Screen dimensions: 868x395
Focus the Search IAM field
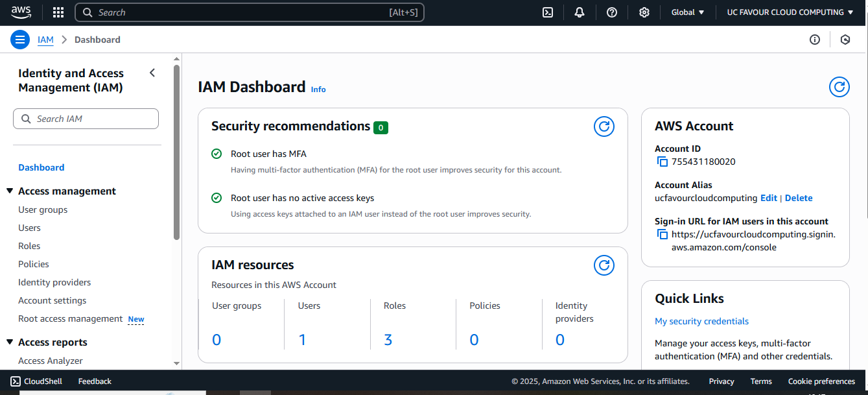[86, 119]
